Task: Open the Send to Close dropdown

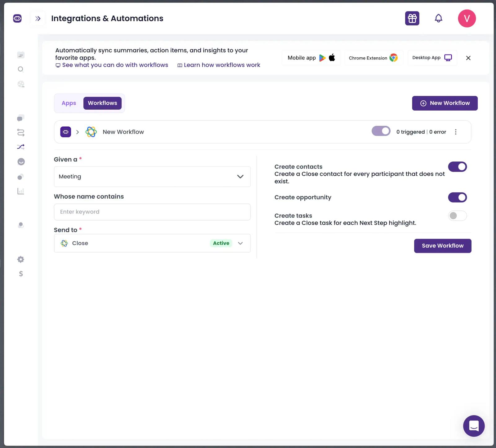Action: [x=152, y=243]
